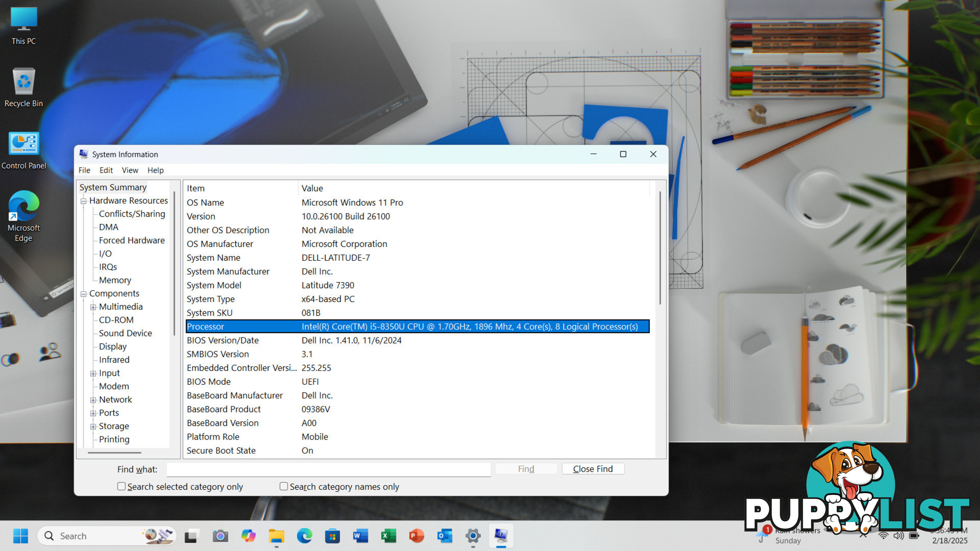Select Conflicts/Sharing tree item

tap(132, 214)
